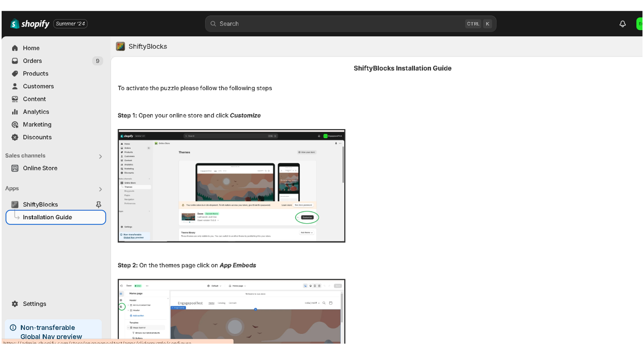Screen dimensions: 644x362
Task: Click the ShiftyBlocks header app icon
Action: point(120,46)
